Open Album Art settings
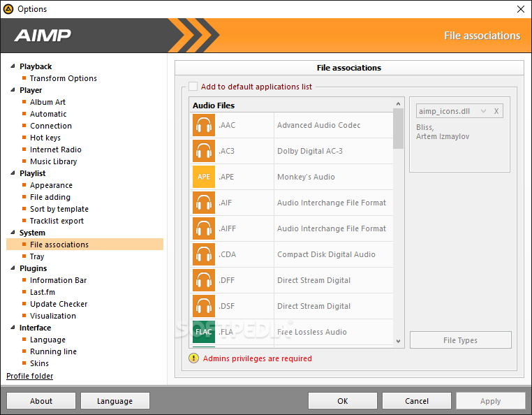The height and width of the screenshot is (415, 532). (x=47, y=102)
